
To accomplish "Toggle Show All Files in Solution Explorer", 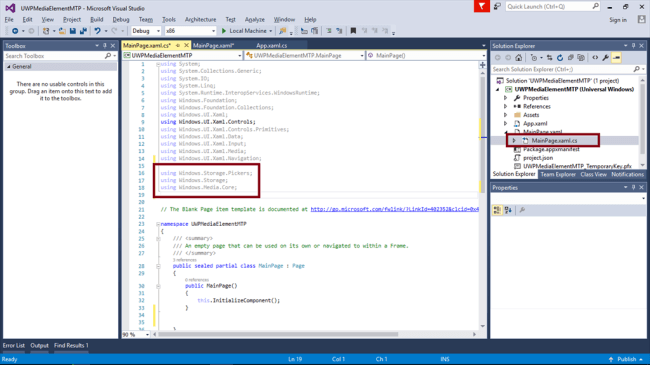I will pos(581,58).
